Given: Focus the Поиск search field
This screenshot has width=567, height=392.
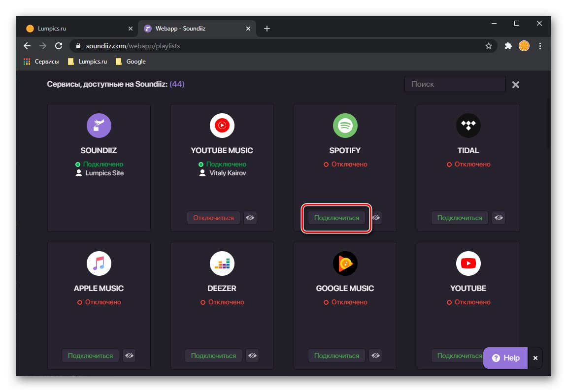Looking at the screenshot, I should coord(455,84).
